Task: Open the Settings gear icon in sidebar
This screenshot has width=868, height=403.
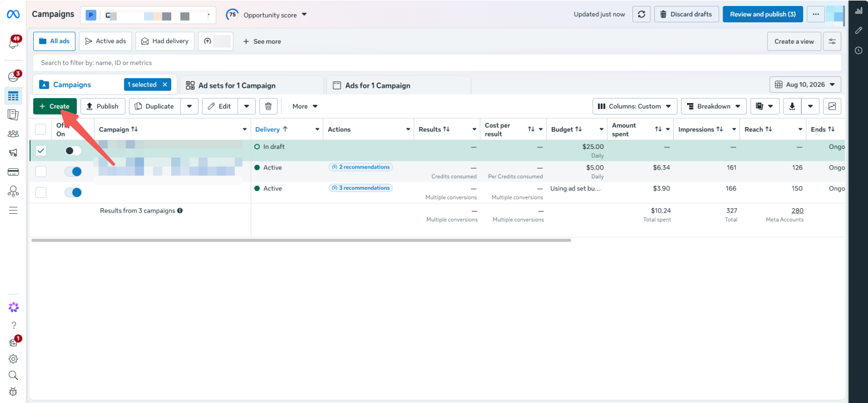Action: [x=13, y=359]
